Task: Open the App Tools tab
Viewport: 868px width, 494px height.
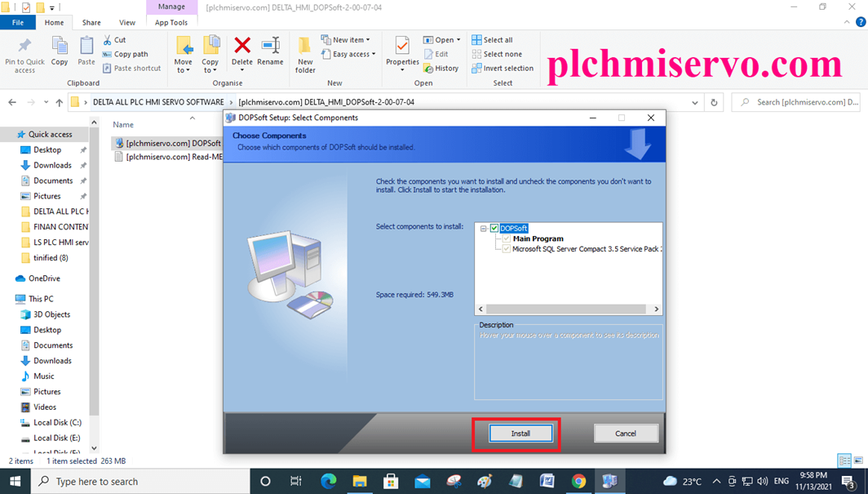Action: tap(171, 23)
